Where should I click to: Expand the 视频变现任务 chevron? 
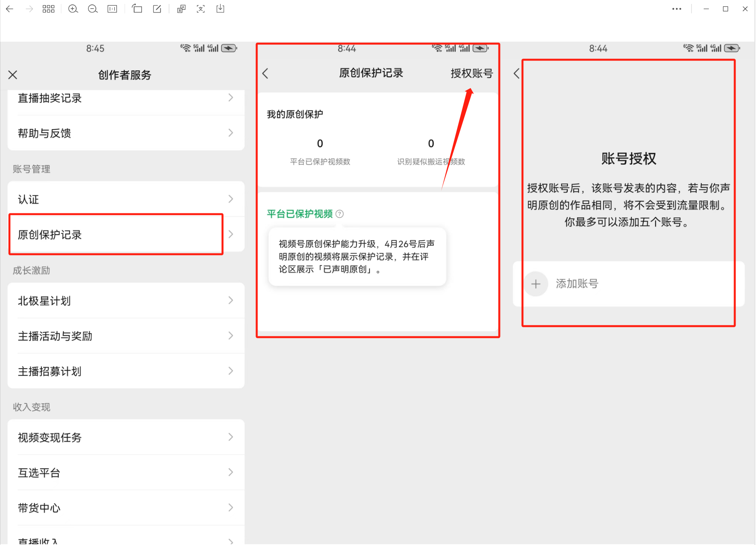231,437
